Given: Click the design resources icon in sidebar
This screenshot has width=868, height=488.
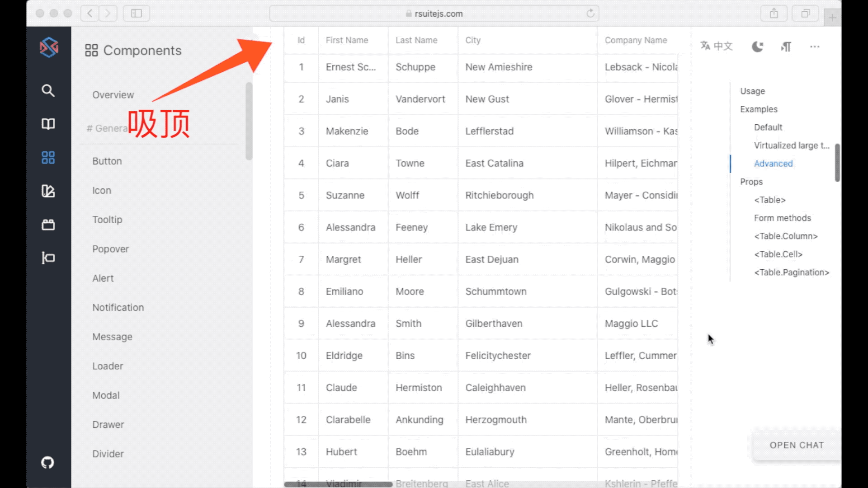Looking at the screenshot, I should [47, 191].
